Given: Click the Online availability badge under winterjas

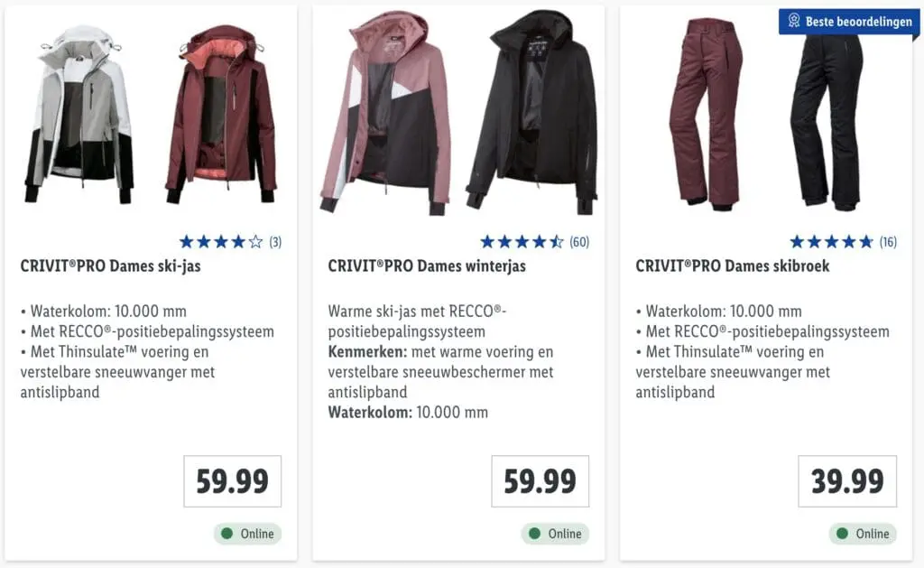Looking at the screenshot, I should [x=555, y=534].
